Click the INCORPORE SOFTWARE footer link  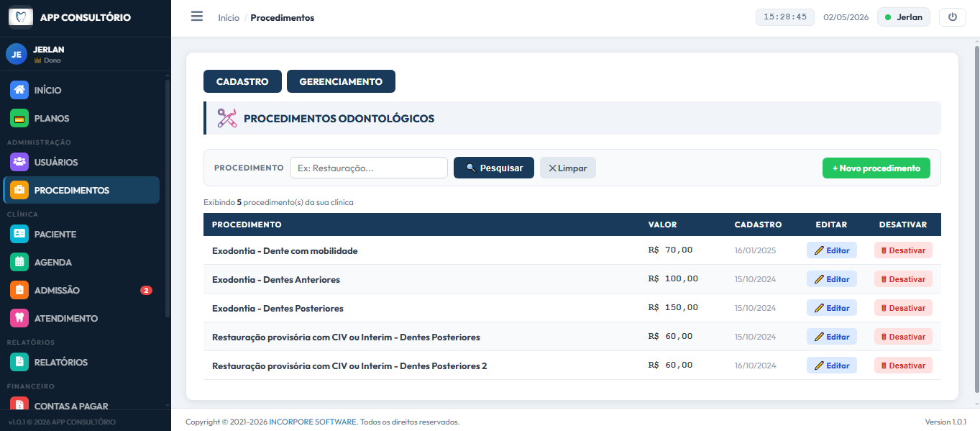click(x=313, y=422)
